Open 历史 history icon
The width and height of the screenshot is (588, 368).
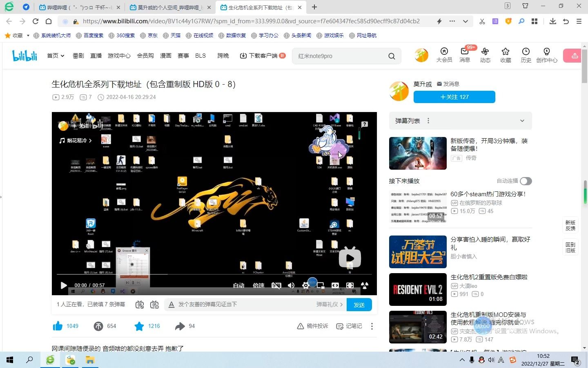click(x=526, y=55)
